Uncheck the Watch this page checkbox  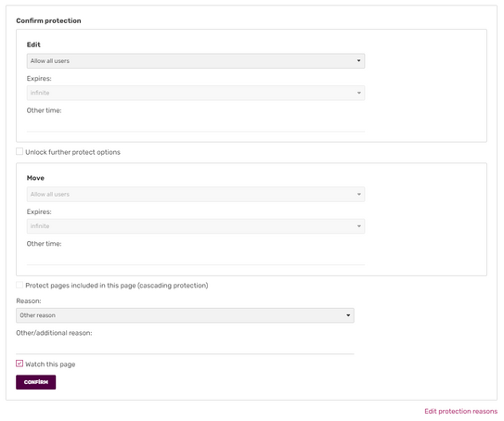19,364
